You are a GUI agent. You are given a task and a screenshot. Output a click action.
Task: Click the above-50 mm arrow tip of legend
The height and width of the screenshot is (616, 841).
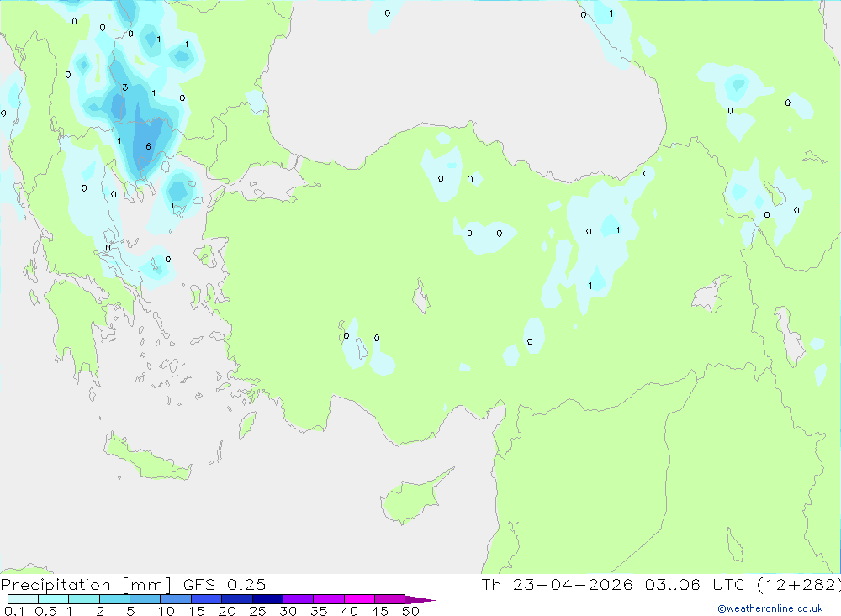420,599
